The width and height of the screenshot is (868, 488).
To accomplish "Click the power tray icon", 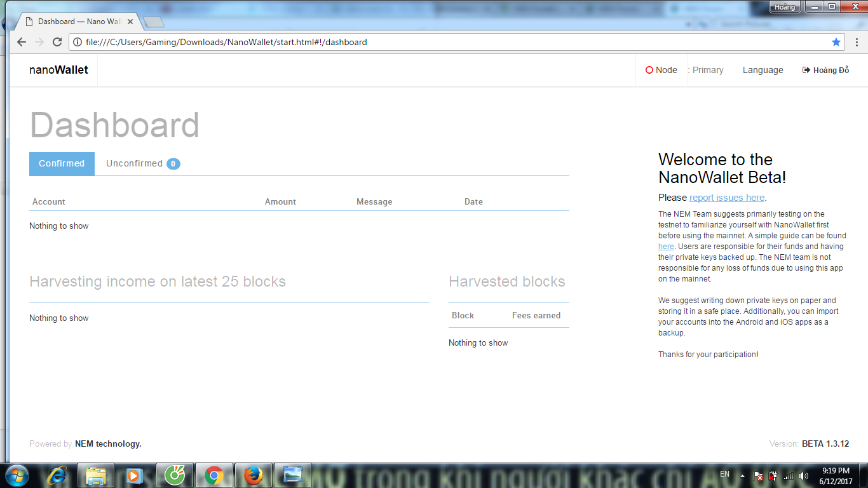I will [773, 475].
